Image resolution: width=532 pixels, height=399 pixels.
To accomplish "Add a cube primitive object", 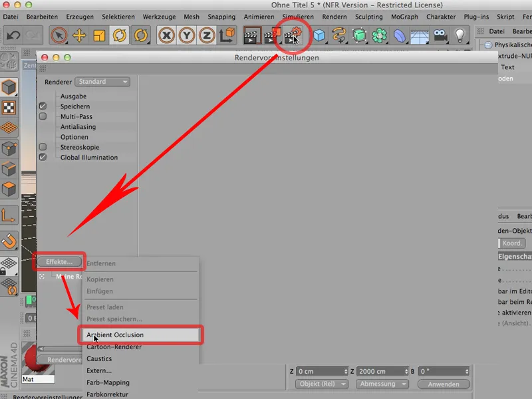I will point(319,35).
